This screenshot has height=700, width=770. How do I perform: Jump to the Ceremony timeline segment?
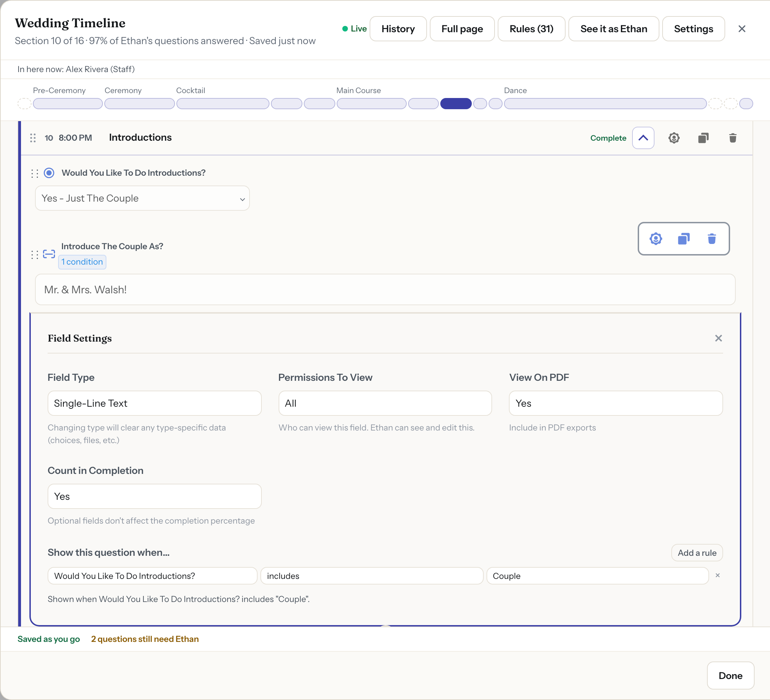click(x=139, y=104)
